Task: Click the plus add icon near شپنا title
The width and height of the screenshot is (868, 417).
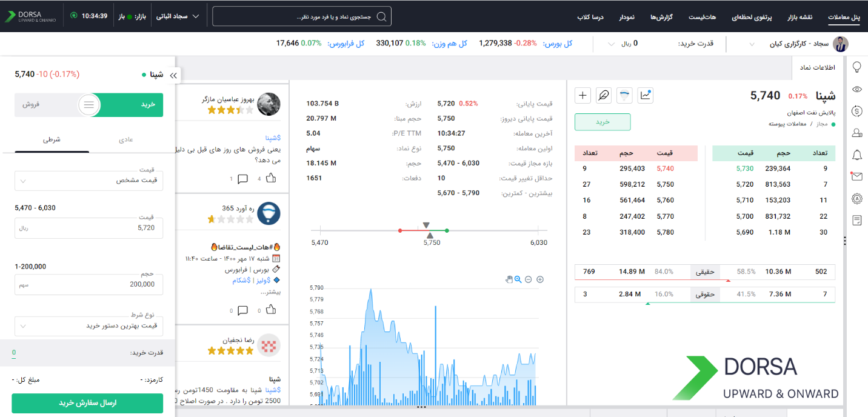Action: point(583,95)
